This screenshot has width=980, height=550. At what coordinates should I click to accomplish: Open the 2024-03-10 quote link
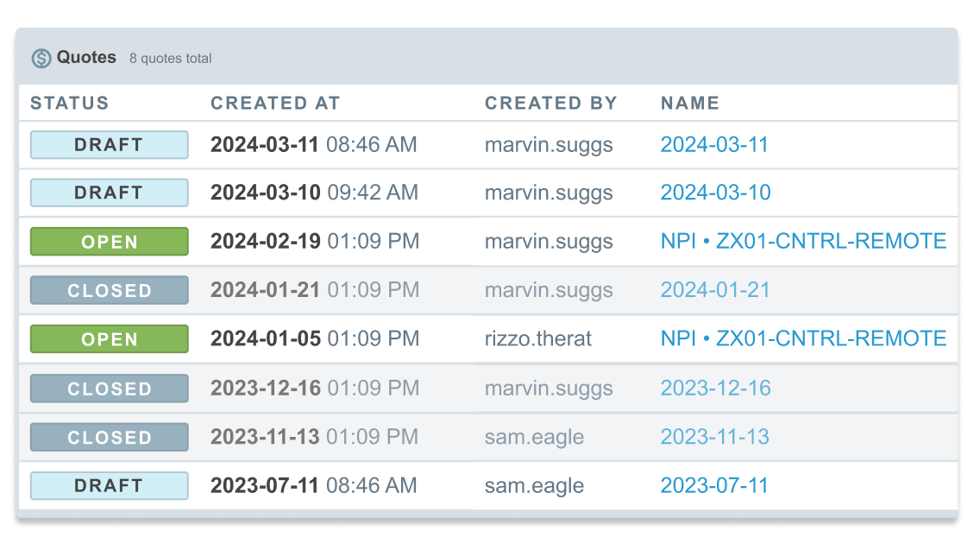(715, 193)
